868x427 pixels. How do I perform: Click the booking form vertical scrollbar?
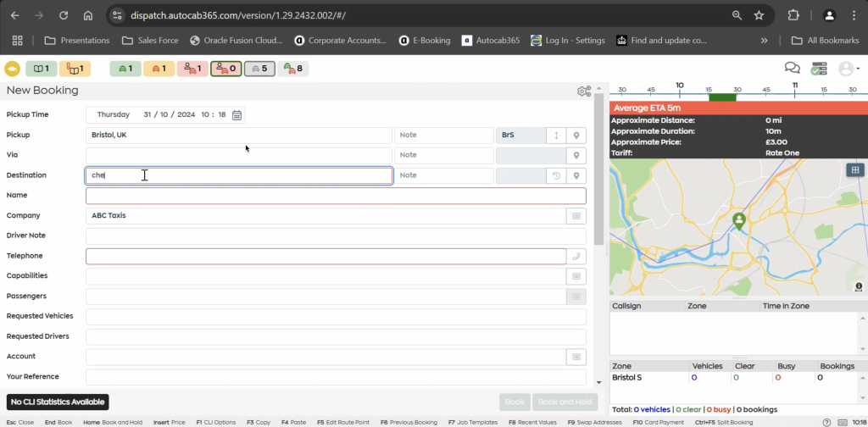(x=598, y=171)
